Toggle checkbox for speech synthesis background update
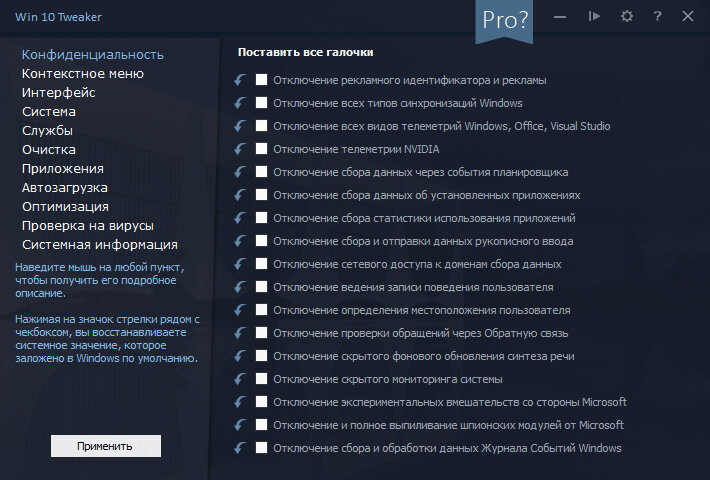The image size is (710, 480). click(x=261, y=356)
